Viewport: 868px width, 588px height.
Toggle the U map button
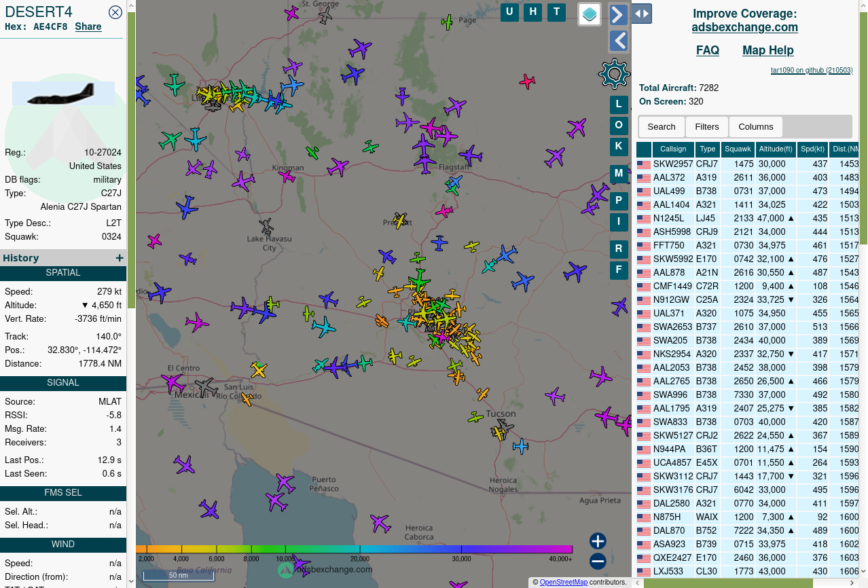pos(509,12)
